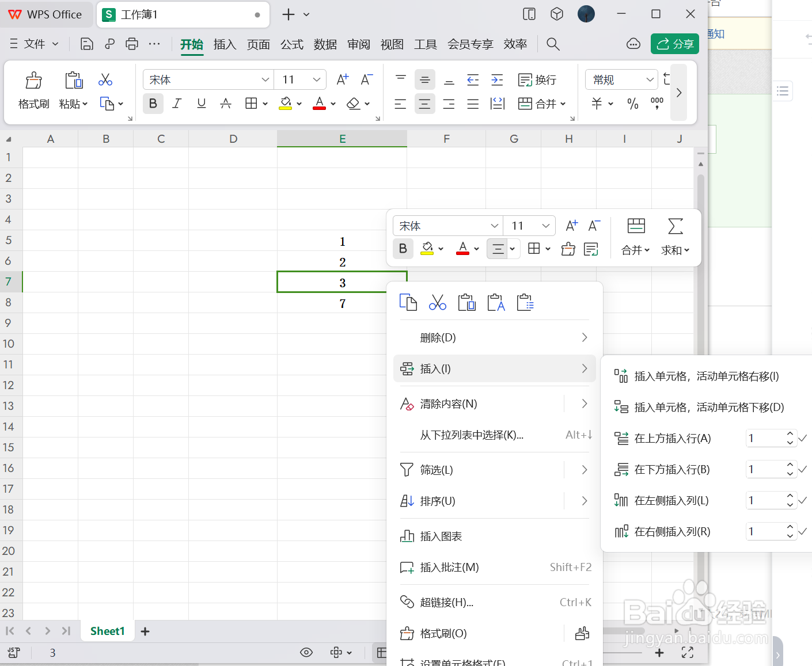812x666 pixels.
Task: Toggle Bold in the mini toolbar
Action: tap(403, 249)
